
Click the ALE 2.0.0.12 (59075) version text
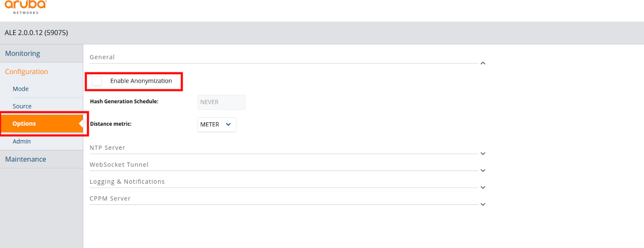[x=36, y=33]
